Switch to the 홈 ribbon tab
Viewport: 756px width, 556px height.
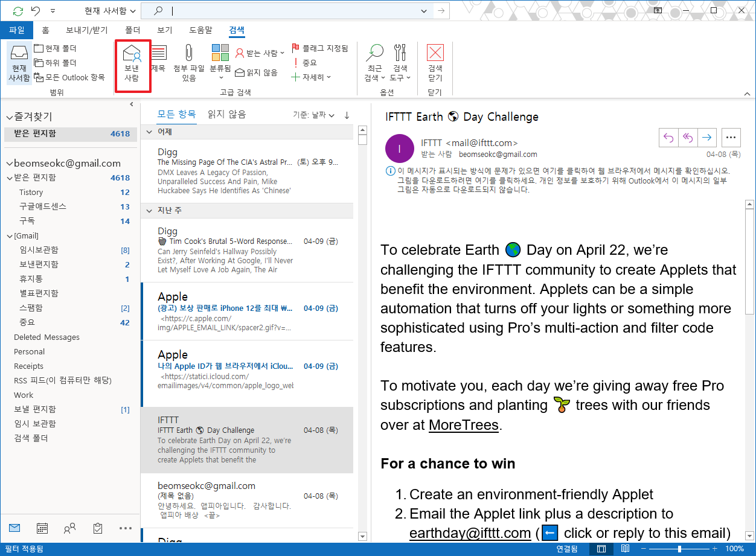click(46, 30)
